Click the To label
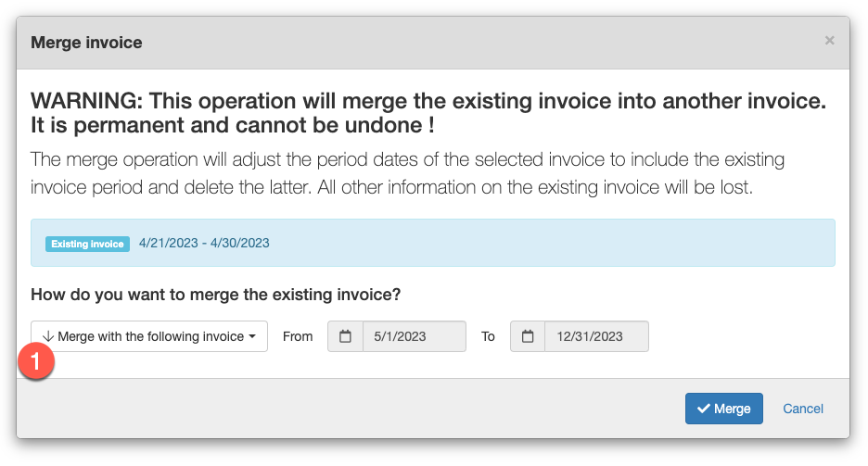The width and height of the screenshot is (868, 466). tap(488, 336)
